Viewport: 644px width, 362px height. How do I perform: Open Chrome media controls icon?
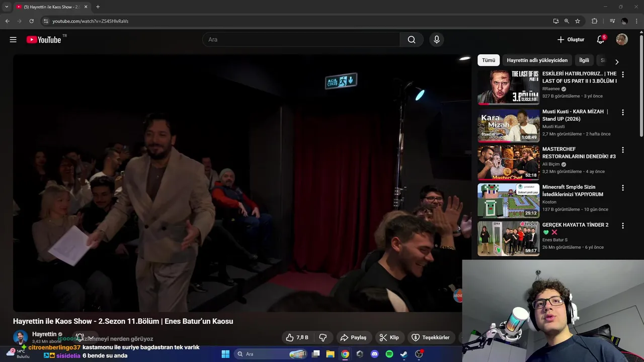[612, 21]
